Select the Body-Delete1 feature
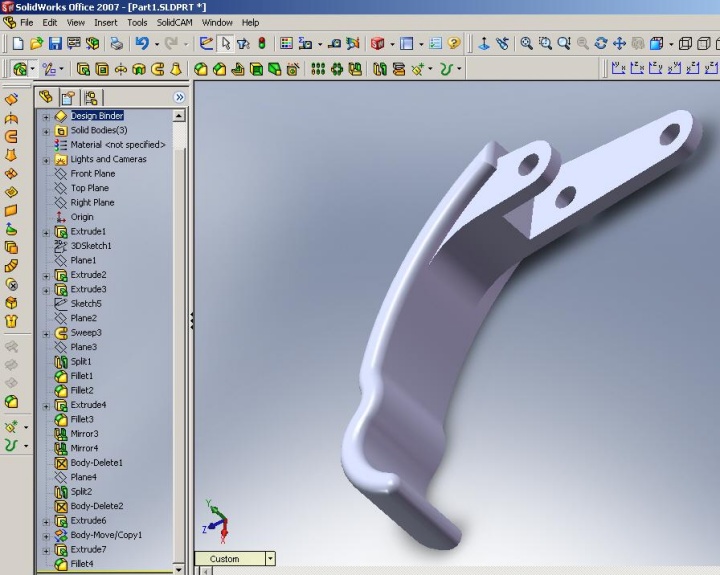The height and width of the screenshot is (575, 720). point(96,463)
